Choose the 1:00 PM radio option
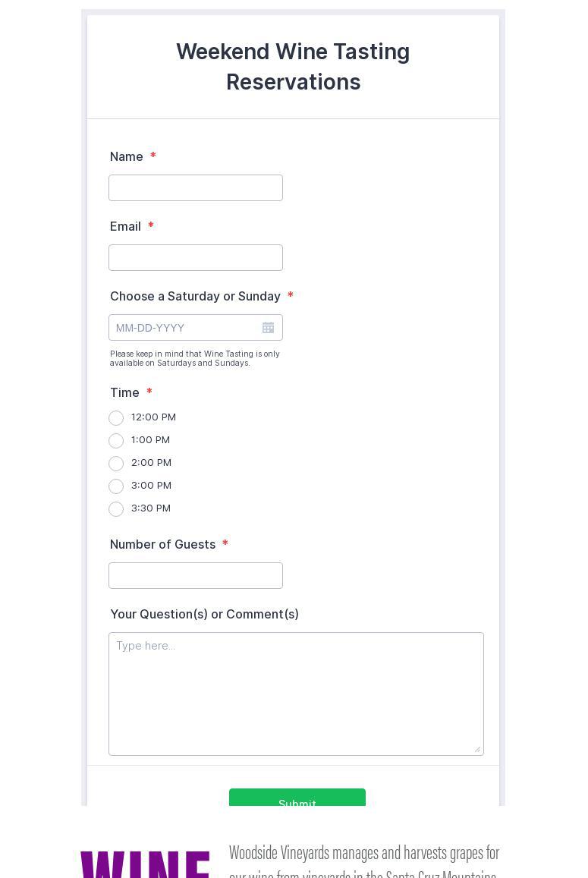This screenshot has height=878, width=588. (116, 441)
